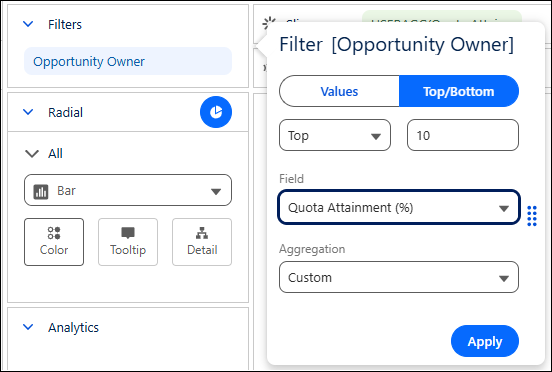Open the Custom aggregation dropdown

(399, 277)
